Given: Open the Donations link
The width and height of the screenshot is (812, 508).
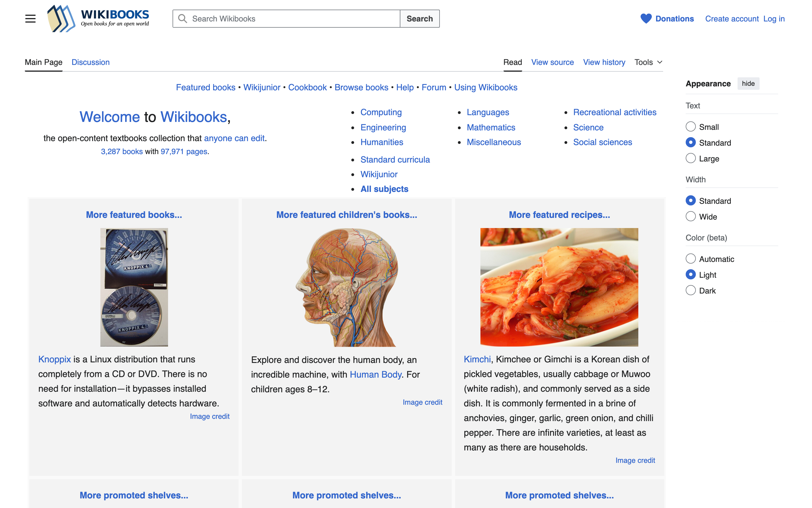Looking at the screenshot, I should coord(674,18).
